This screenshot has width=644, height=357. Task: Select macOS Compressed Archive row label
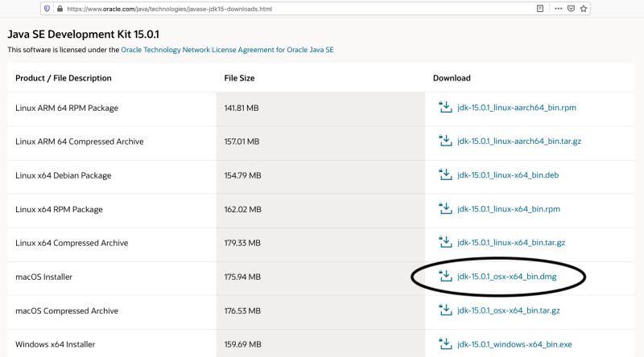(67, 311)
